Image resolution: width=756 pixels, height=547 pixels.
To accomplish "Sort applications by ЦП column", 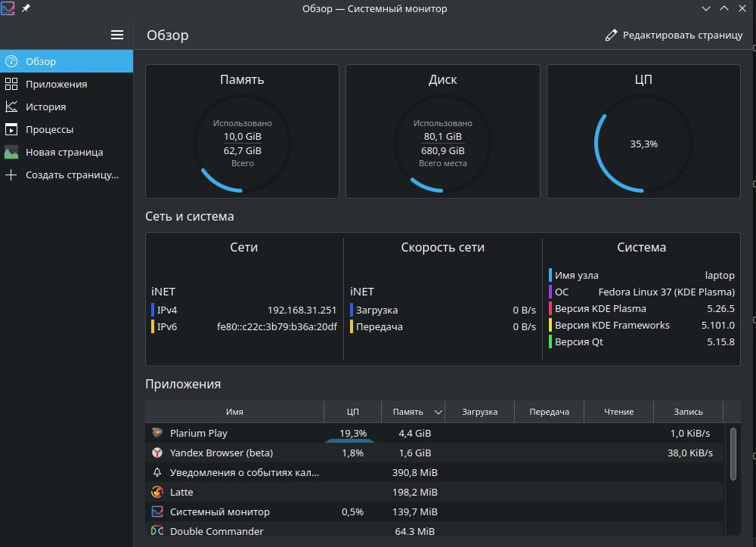I will coord(352,412).
